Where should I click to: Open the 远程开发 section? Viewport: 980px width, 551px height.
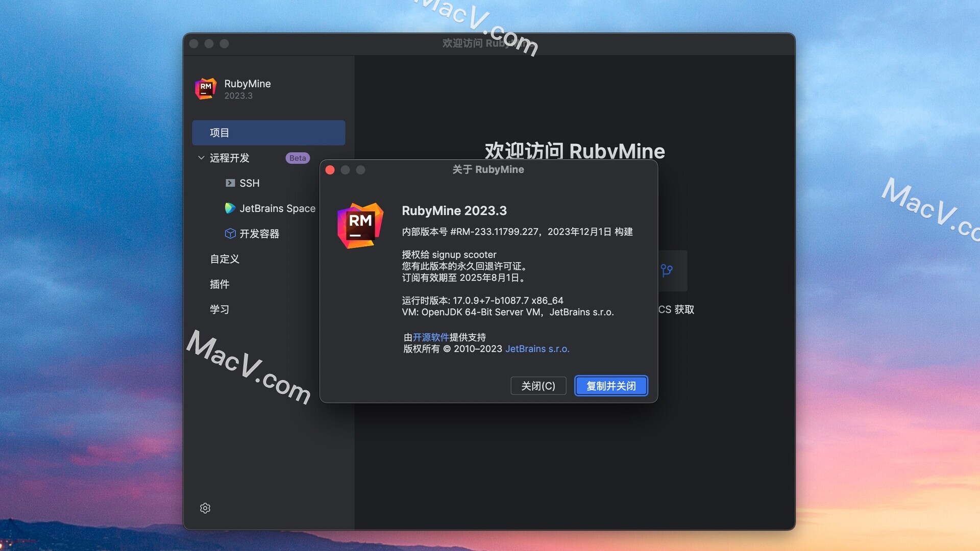coord(230,158)
